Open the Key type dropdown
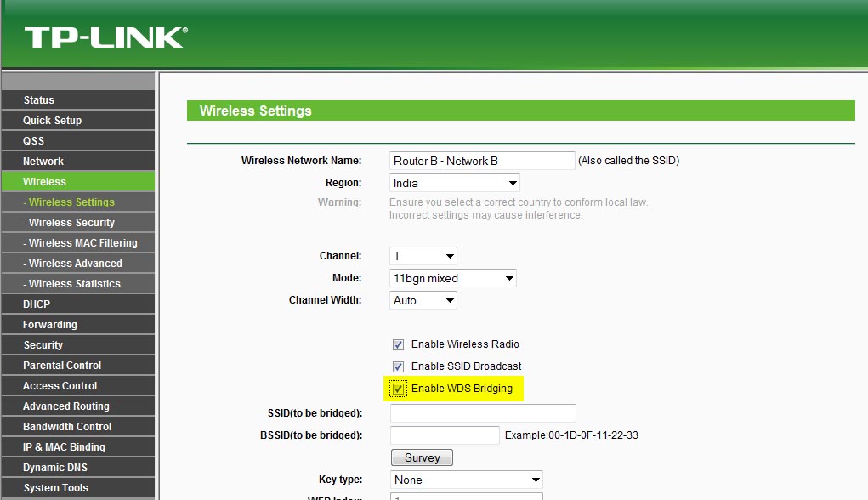The image size is (868, 500). point(466,480)
